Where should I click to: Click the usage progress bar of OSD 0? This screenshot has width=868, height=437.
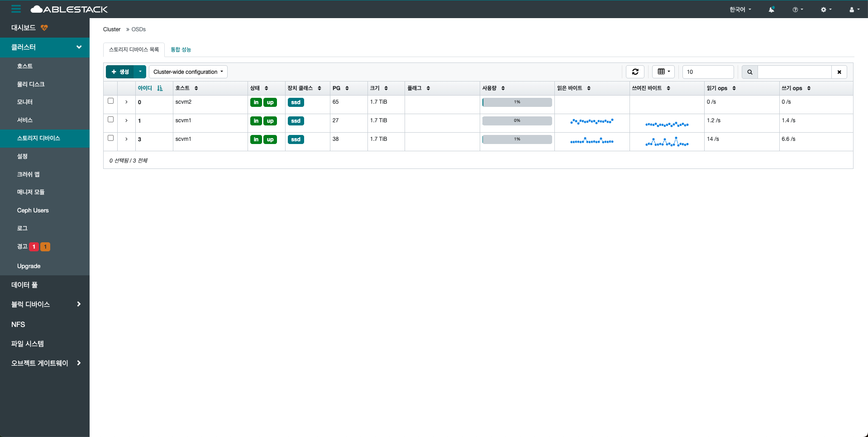coord(517,102)
